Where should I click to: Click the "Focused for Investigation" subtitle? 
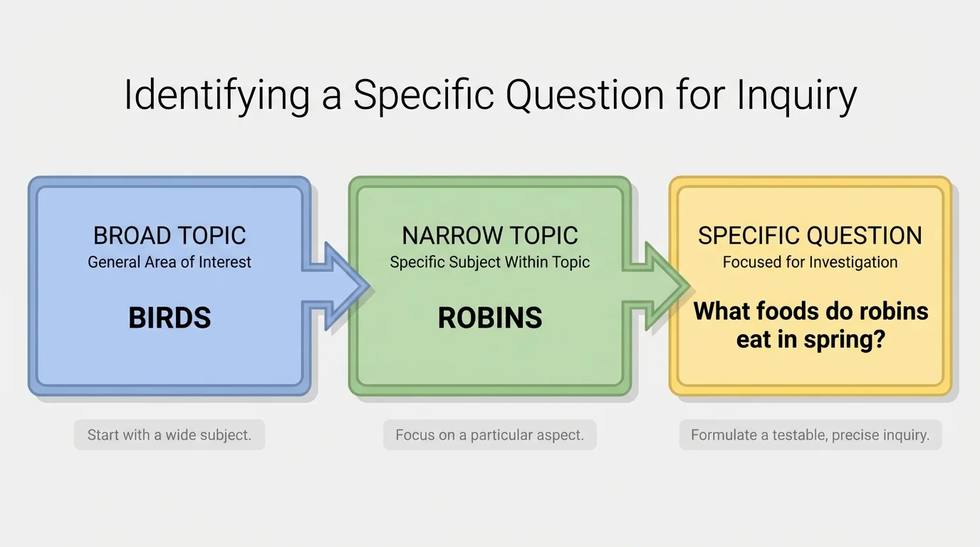pyautogui.click(x=810, y=262)
